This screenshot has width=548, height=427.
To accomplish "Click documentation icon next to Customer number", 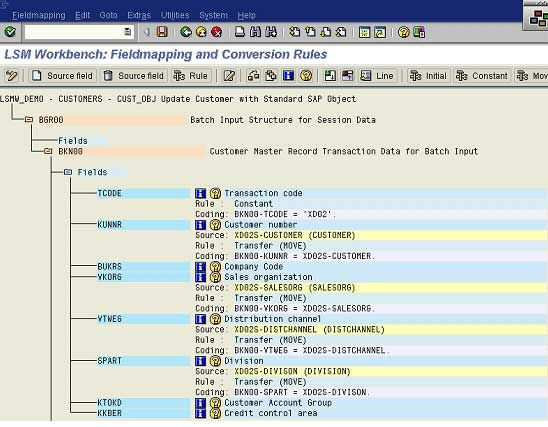I will click(215, 225).
